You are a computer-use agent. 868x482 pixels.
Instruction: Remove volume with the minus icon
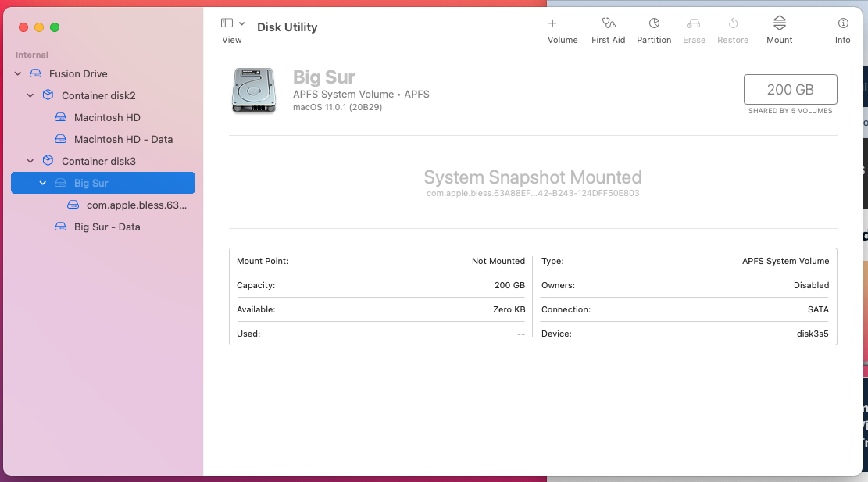coord(573,23)
